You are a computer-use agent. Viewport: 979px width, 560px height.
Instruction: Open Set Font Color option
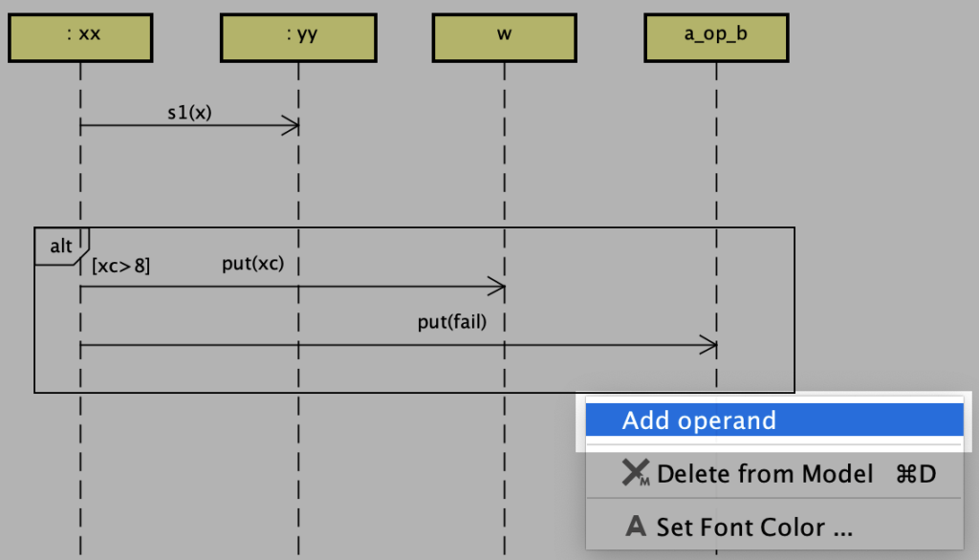(x=774, y=527)
